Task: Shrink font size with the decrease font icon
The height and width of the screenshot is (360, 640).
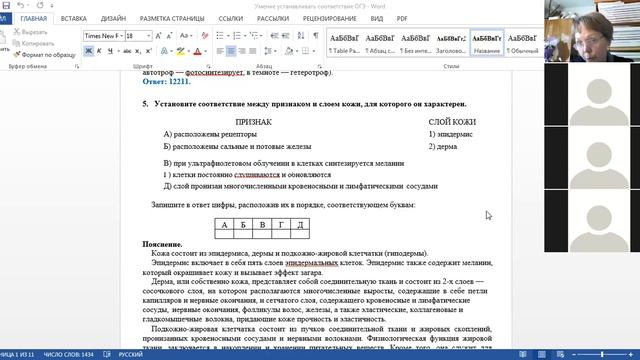Action: coord(169,36)
